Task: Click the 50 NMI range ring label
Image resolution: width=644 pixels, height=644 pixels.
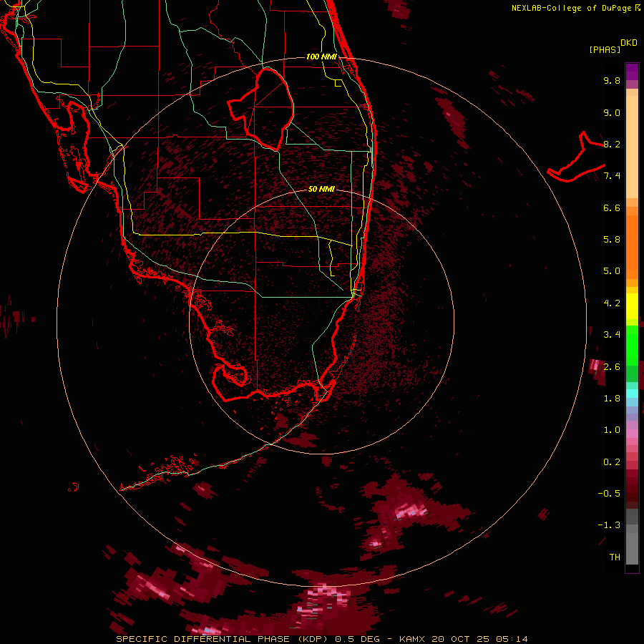Action: 321,189
